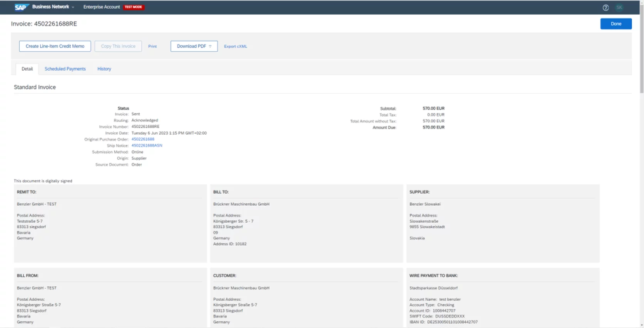This screenshot has height=328, width=644.
Task: Click the BILL TO heading
Action: (x=221, y=192)
